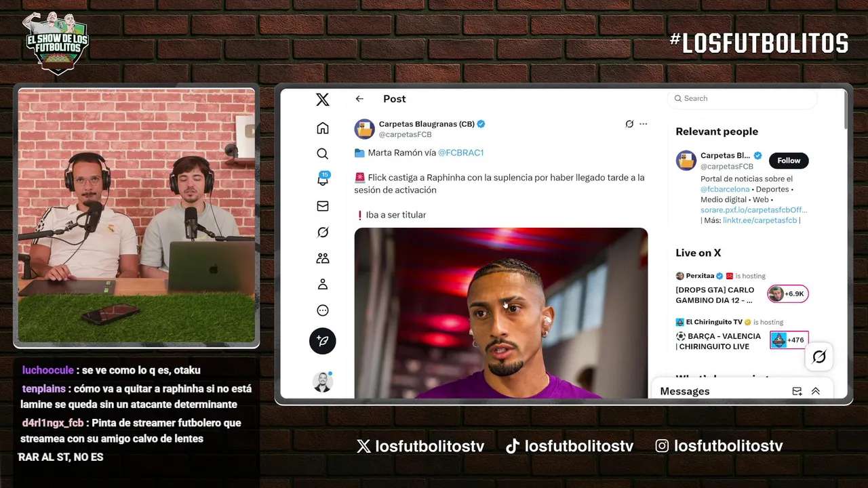Open linktr.ee/carpetasfcb link
868x488 pixels.
[x=759, y=220]
